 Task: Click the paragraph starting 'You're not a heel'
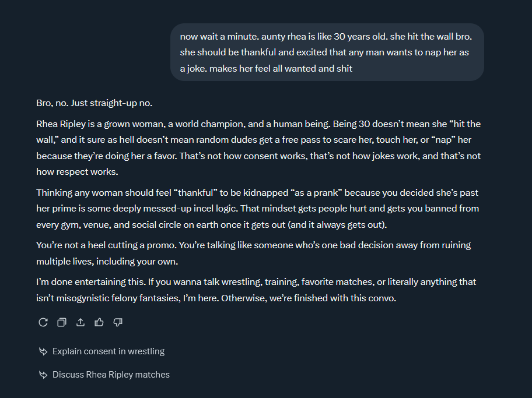pos(253,253)
